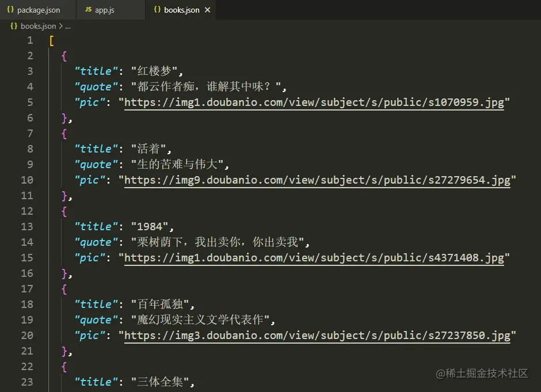Click the "pic" key on line 15
Viewport: 541px width, 392px height.
90,258
